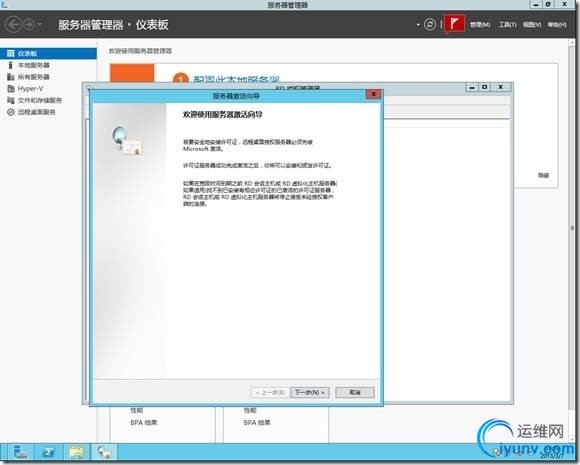The height and width of the screenshot is (465, 580).
Task: Click the Hyper-V icon in the sidebar
Action: [x=11, y=89]
